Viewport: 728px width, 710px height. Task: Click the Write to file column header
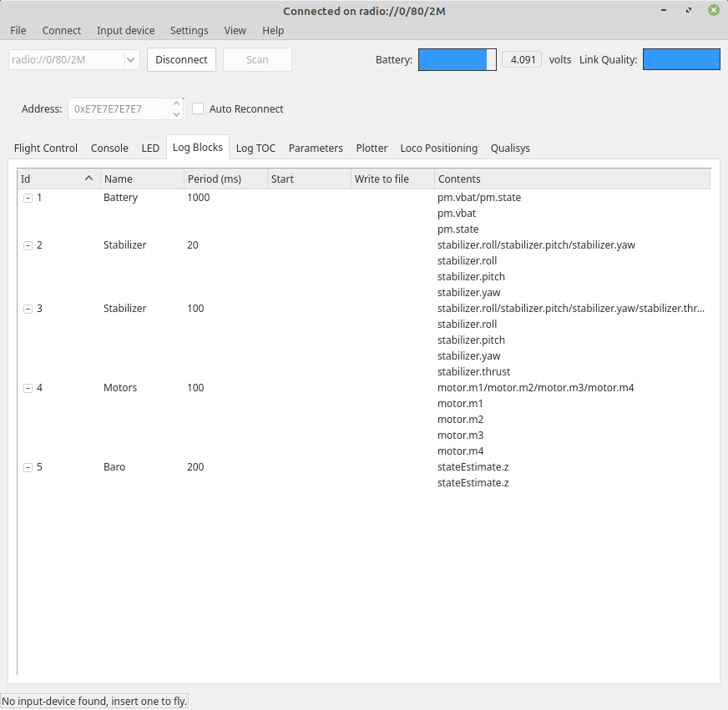click(392, 179)
